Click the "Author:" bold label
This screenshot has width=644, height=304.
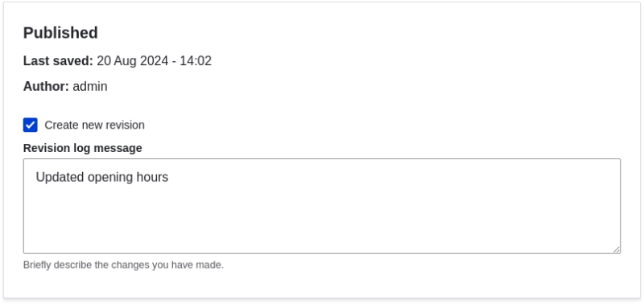pyautogui.click(x=46, y=87)
